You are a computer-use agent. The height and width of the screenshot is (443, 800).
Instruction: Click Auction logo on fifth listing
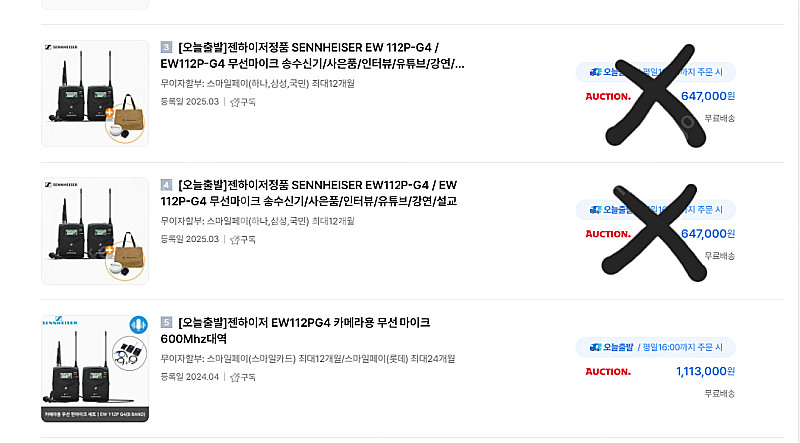point(608,372)
